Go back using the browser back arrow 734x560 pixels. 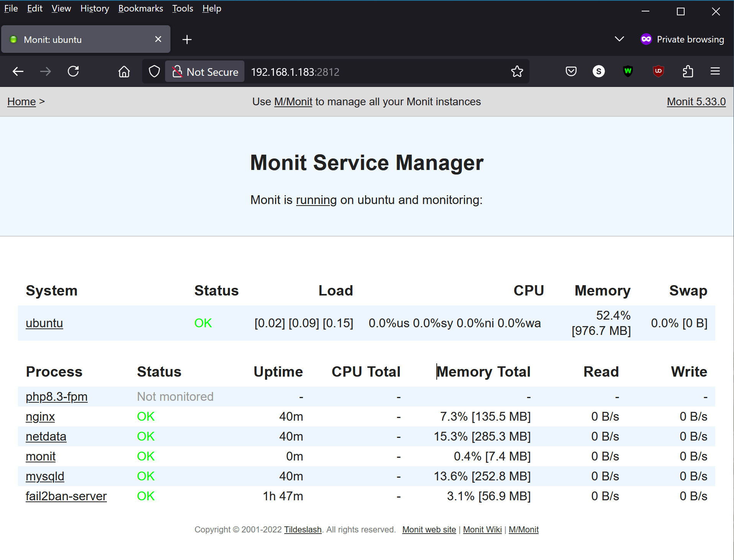click(x=18, y=72)
